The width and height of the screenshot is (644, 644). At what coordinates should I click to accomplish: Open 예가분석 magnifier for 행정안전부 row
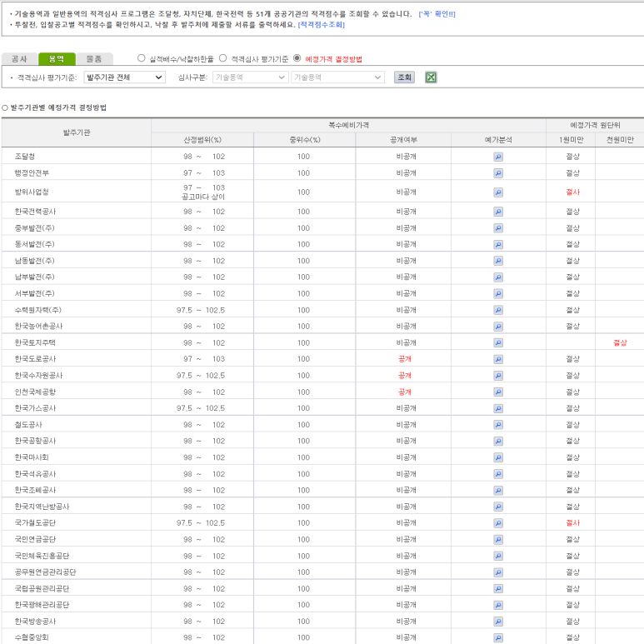point(498,173)
